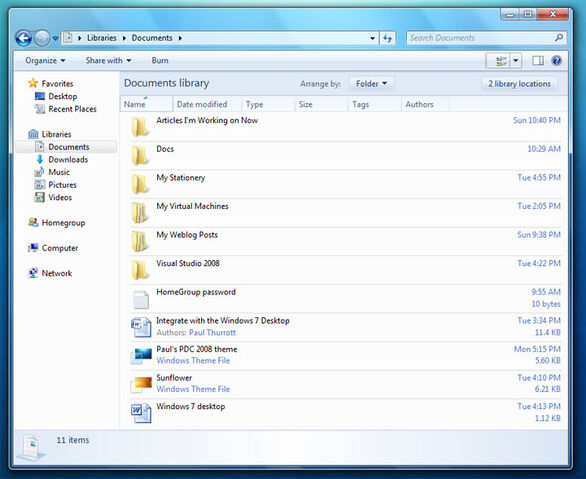Image resolution: width=586 pixels, height=479 pixels.
Task: Click the My Weblog Posts folder icon
Action: pyautogui.click(x=140, y=241)
